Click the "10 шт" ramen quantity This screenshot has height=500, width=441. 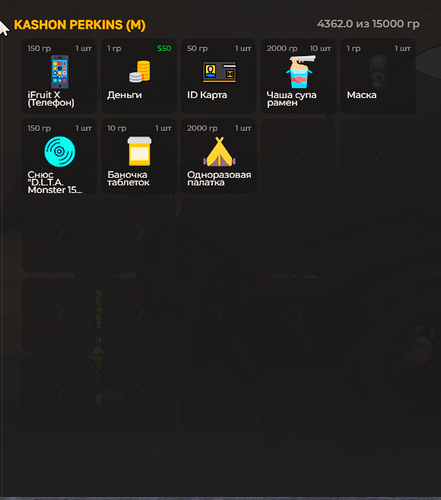(x=320, y=48)
